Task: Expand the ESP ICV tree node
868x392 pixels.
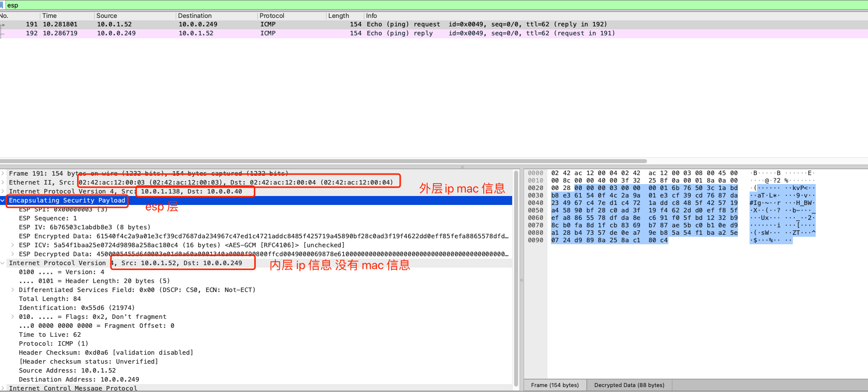Action: [13, 245]
